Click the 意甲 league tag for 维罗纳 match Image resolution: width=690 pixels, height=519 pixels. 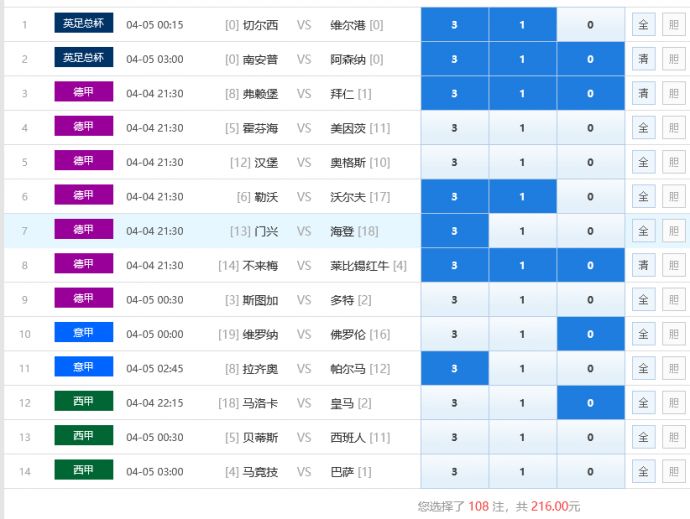point(84,333)
